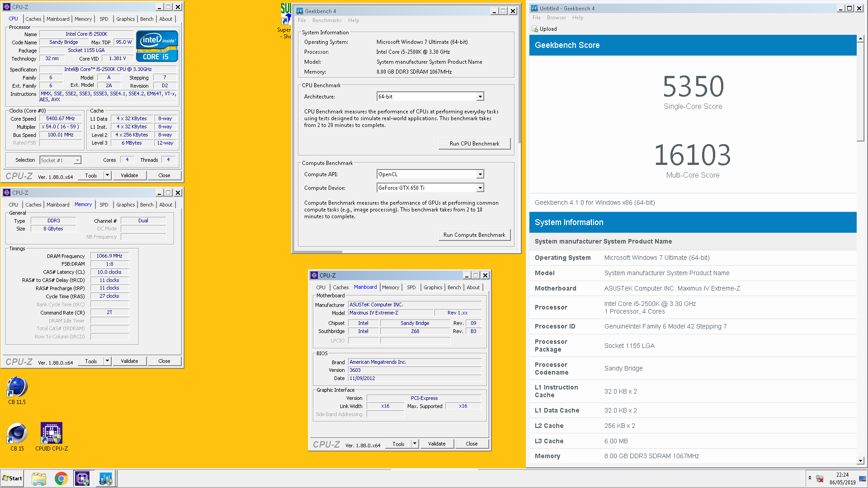Viewport: 868px width, 488px height.
Task: Click CPU-Z Memory window title icon
Action: (x=7, y=192)
